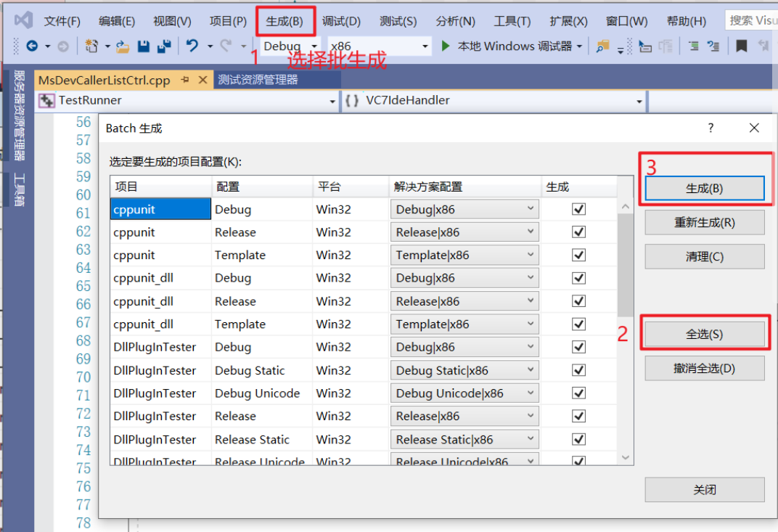
Task: Click the Navigate Backward arrow icon
Action: tap(30, 45)
